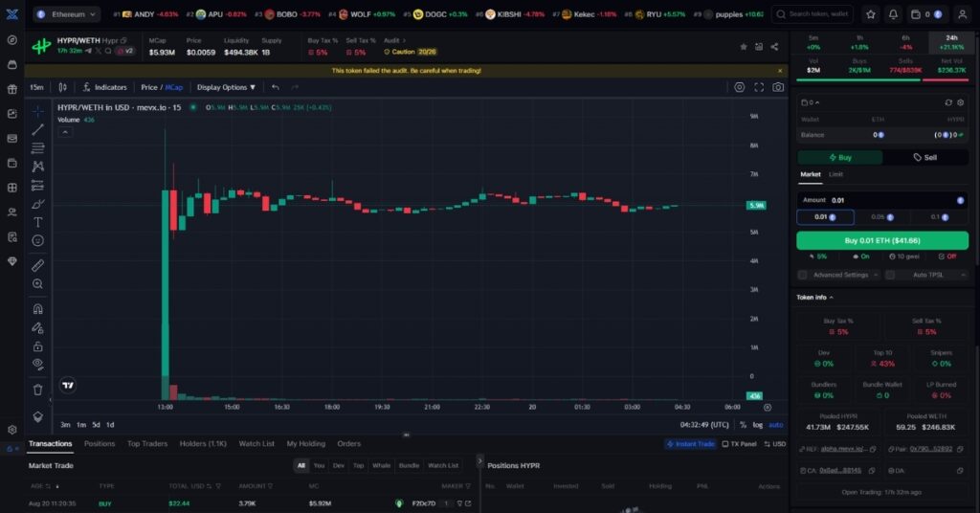Viewport: 980px width, 513px height.
Task: Expand the wallet selector chevron
Action: pyautogui.click(x=817, y=102)
